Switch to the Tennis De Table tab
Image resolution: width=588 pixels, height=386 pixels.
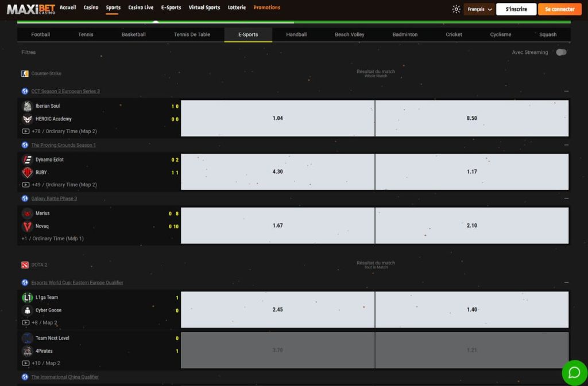[192, 34]
